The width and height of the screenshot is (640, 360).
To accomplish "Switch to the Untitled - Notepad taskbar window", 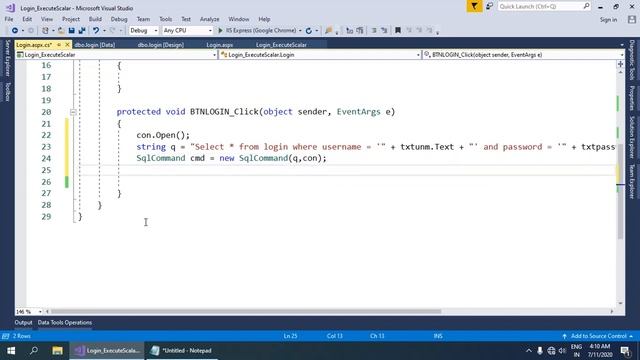I will pos(181,351).
